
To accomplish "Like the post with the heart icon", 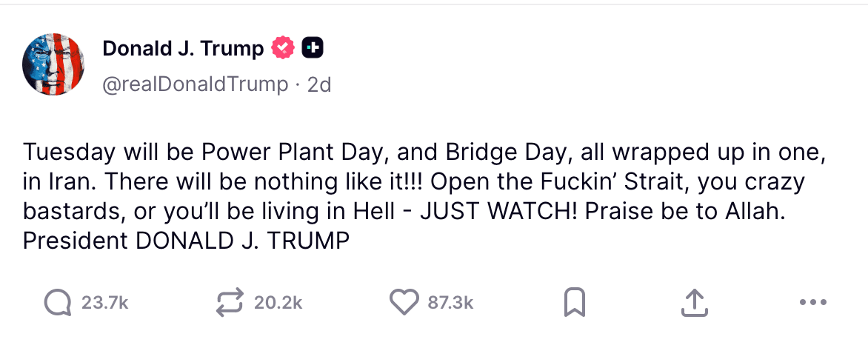I will pos(404,302).
